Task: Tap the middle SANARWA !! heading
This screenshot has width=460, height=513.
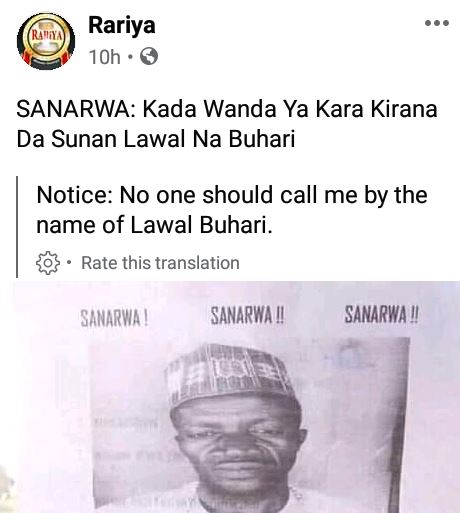Action: (247, 315)
